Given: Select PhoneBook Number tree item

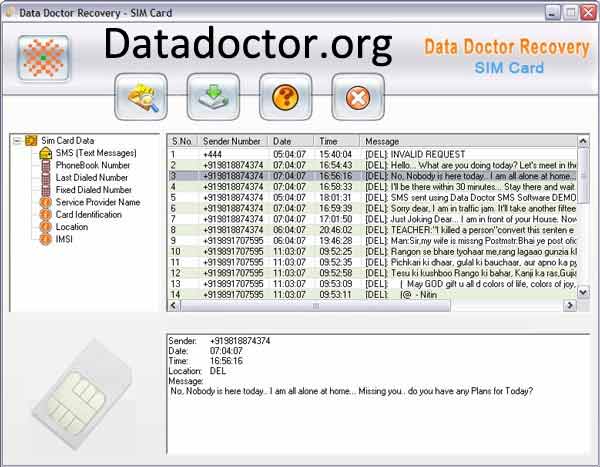Looking at the screenshot, I should click(93, 165).
